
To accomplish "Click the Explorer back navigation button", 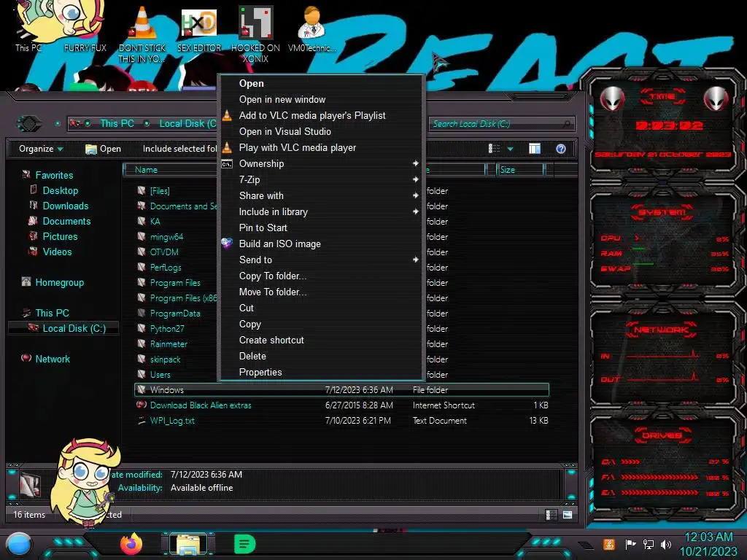I will click(29, 124).
